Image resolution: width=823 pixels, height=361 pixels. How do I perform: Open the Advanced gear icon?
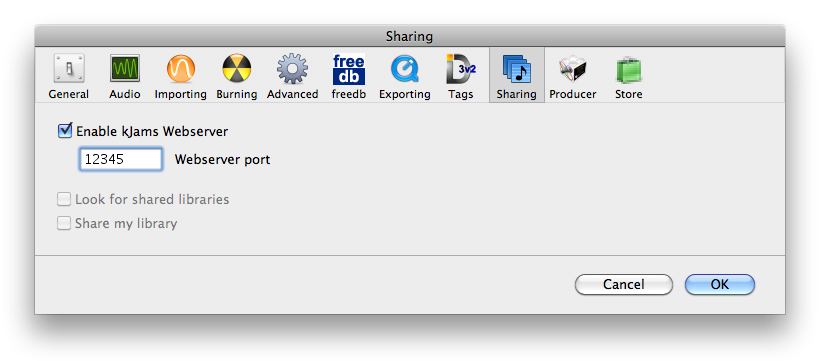tap(292, 69)
